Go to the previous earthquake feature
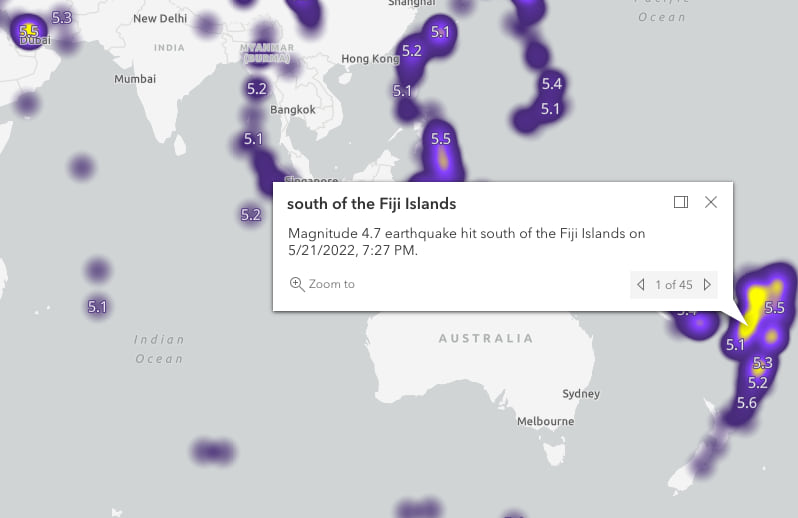The width and height of the screenshot is (798, 518). (x=641, y=285)
